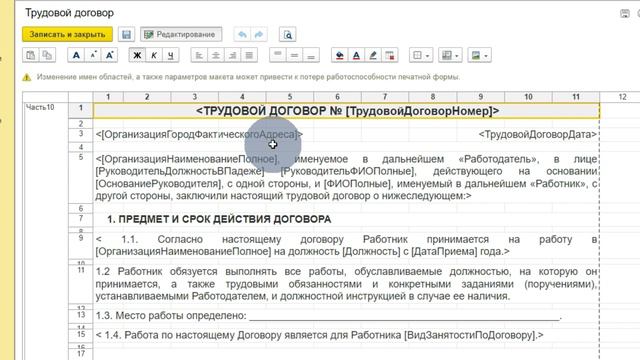Pick the cell background fill color
This screenshot has width=640, height=360.
coord(340,55)
